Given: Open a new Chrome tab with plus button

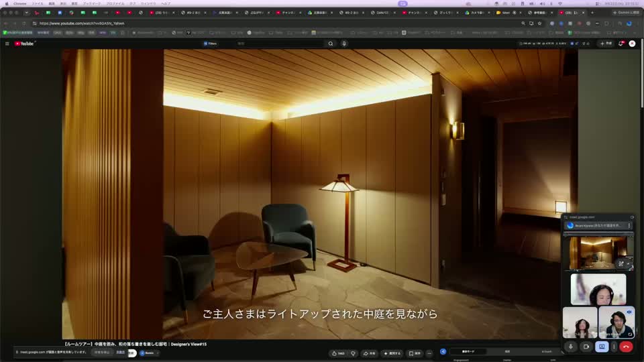Looking at the screenshot, I should [x=592, y=13].
